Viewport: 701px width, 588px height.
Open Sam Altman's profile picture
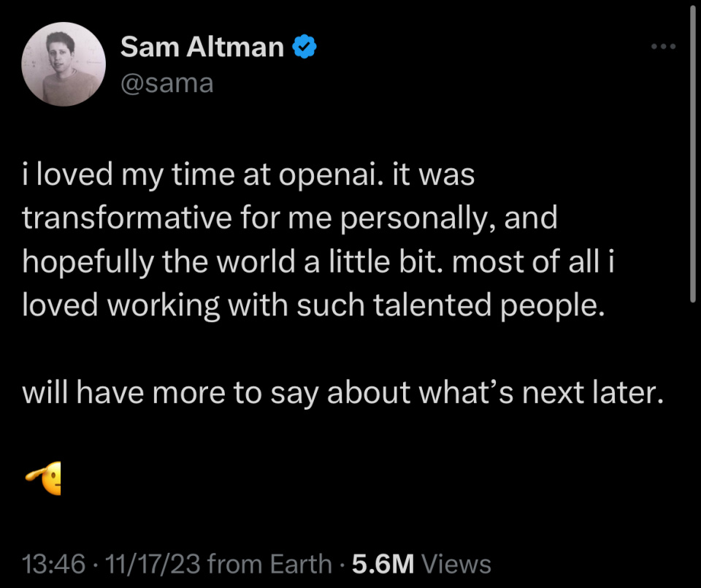(x=64, y=64)
